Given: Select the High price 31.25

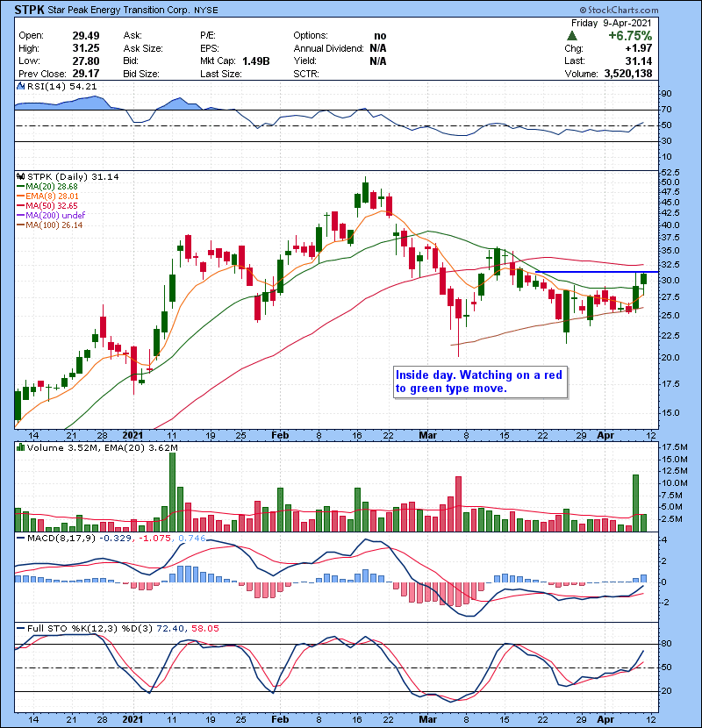Looking at the screenshot, I should pyautogui.click(x=85, y=48).
